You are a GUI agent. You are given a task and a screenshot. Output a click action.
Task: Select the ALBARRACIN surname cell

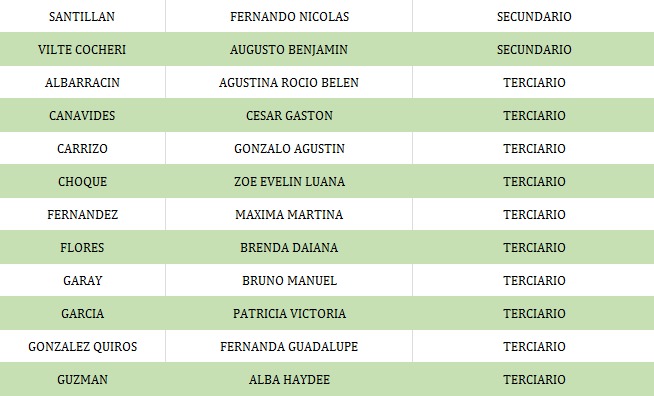click(82, 82)
